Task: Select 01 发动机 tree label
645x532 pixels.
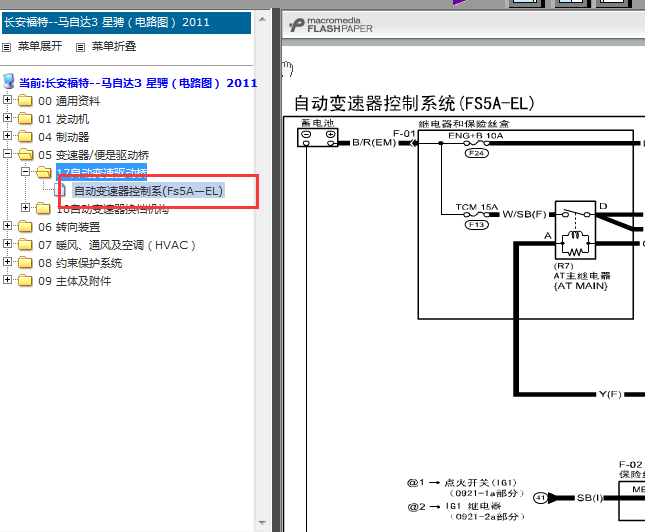Action: [63, 119]
